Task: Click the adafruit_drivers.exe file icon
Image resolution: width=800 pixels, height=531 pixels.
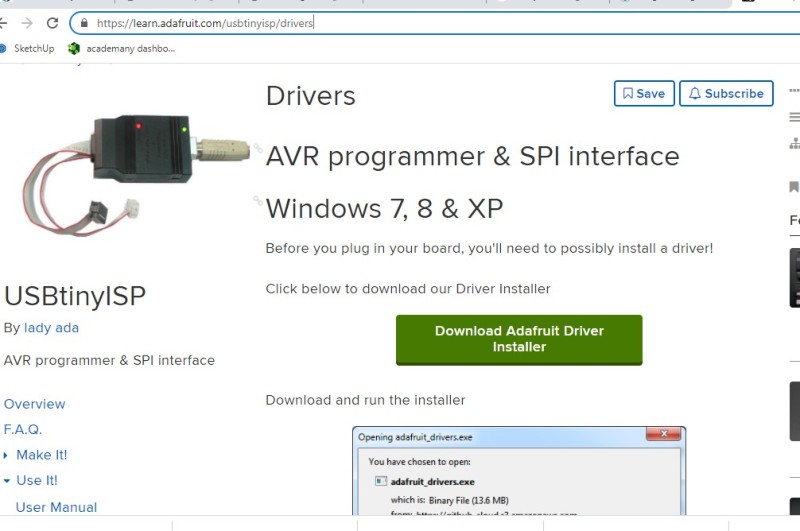Action: pyautogui.click(x=381, y=481)
